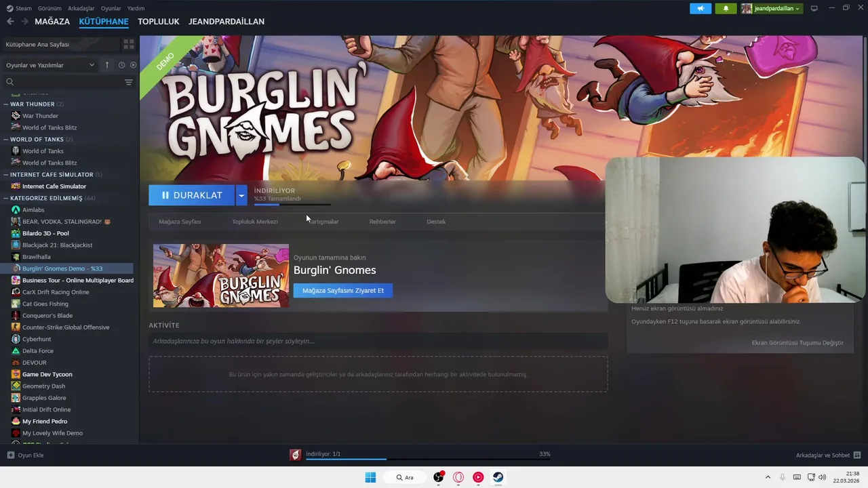The image size is (868, 488).
Task: Open the library advanced filter icon
Action: pyautogui.click(x=128, y=82)
